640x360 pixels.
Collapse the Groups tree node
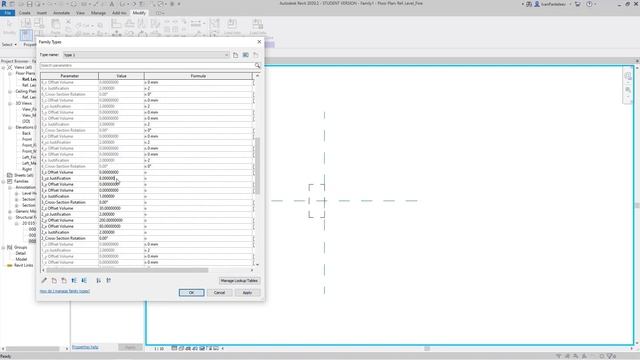(4, 247)
